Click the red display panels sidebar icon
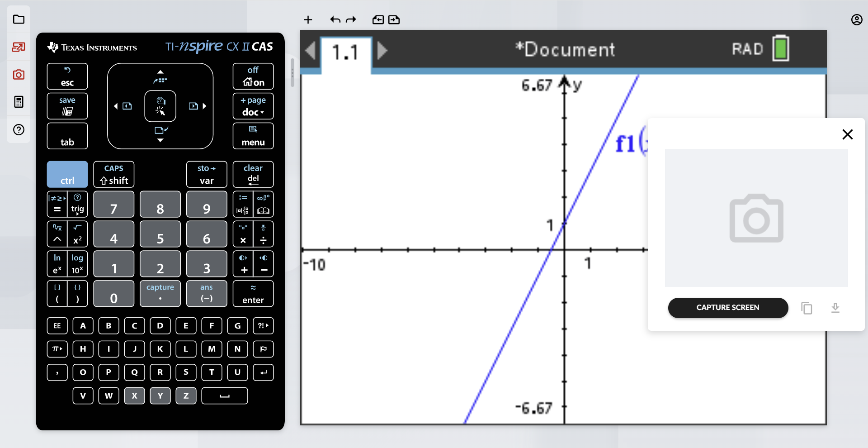Viewport: 868px width, 448px height. pyautogui.click(x=19, y=47)
